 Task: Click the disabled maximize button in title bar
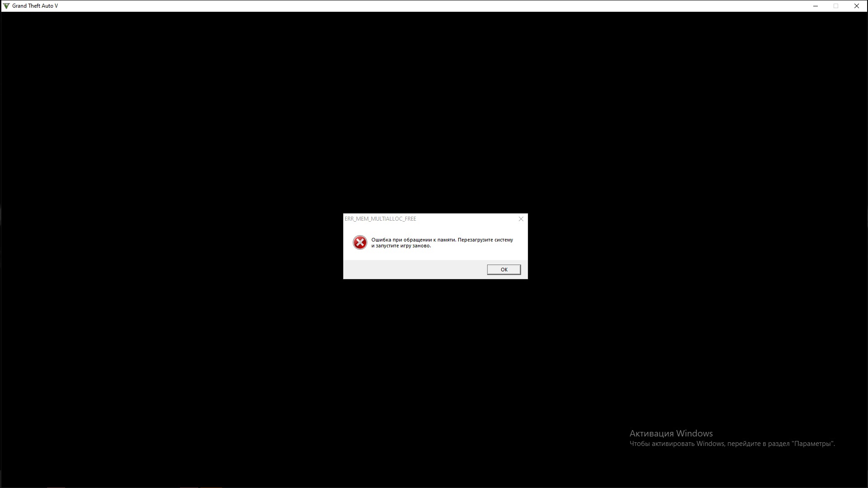[x=836, y=6]
